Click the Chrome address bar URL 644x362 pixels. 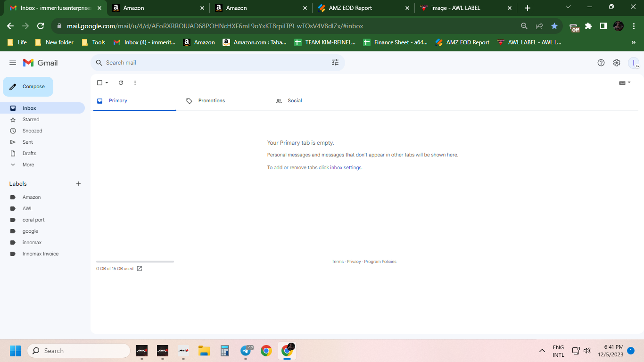click(x=215, y=26)
